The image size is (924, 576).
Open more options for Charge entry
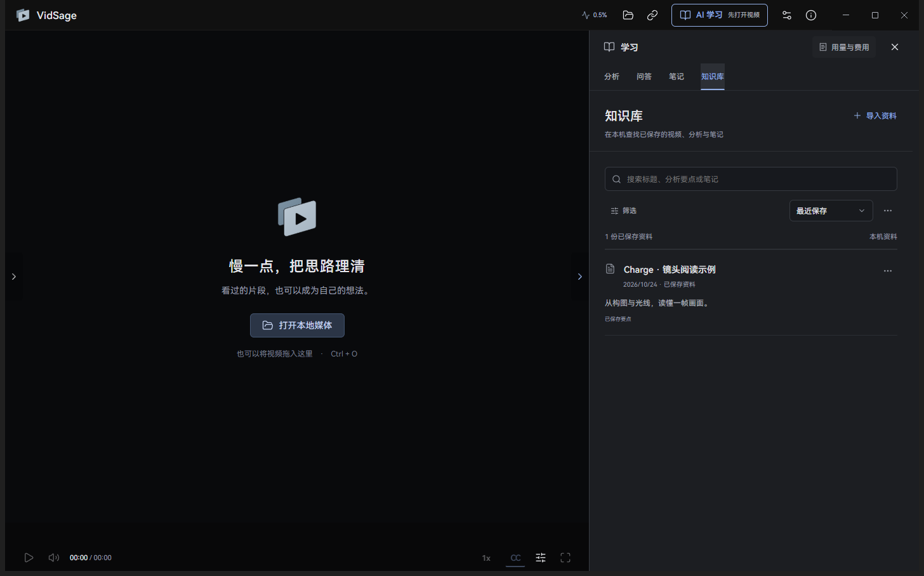pos(888,271)
